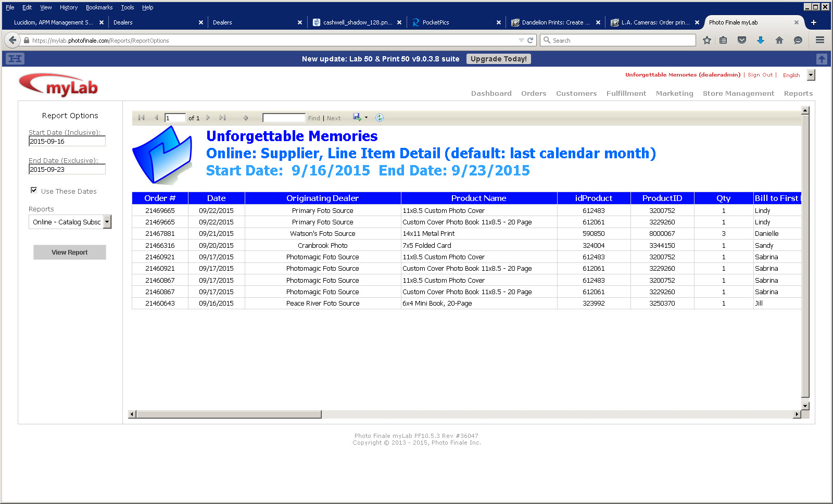Image resolution: width=833 pixels, height=504 pixels.
Task: Click the Upgrade Today! button
Action: click(x=499, y=59)
